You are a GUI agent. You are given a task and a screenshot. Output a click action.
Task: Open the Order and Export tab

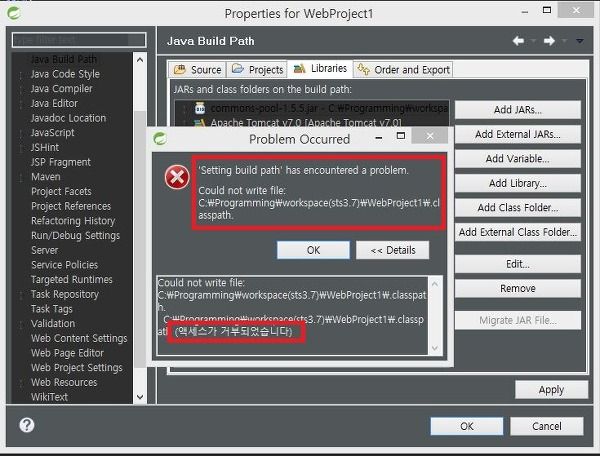point(403,70)
